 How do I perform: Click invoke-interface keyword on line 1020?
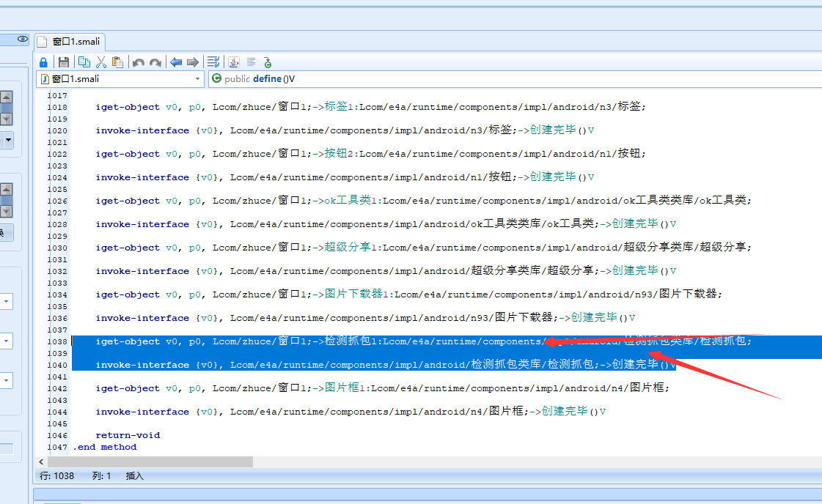[142, 130]
